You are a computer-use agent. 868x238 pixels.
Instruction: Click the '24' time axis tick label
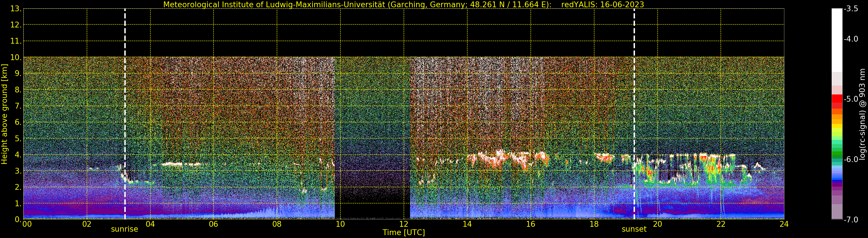(784, 224)
